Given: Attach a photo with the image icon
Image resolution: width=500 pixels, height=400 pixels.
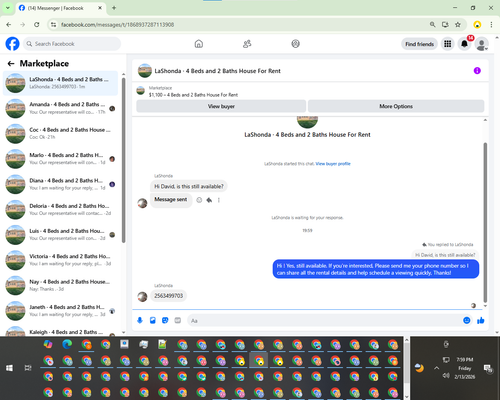Looking at the screenshot, I should [x=153, y=320].
